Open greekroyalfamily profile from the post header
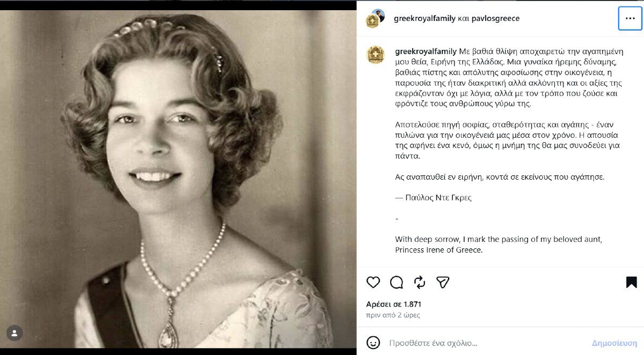Image resolution: width=644 pixels, height=355 pixels. coord(425,18)
